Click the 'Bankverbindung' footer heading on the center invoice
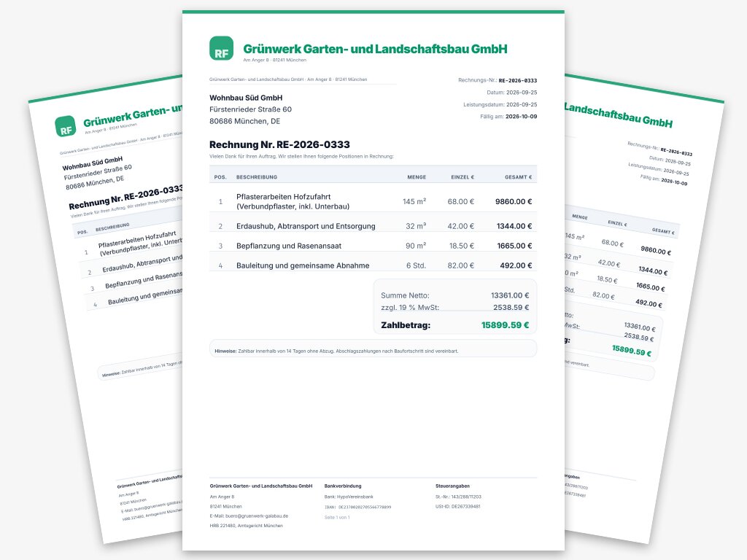The height and width of the screenshot is (560, 747). pyautogui.click(x=343, y=486)
